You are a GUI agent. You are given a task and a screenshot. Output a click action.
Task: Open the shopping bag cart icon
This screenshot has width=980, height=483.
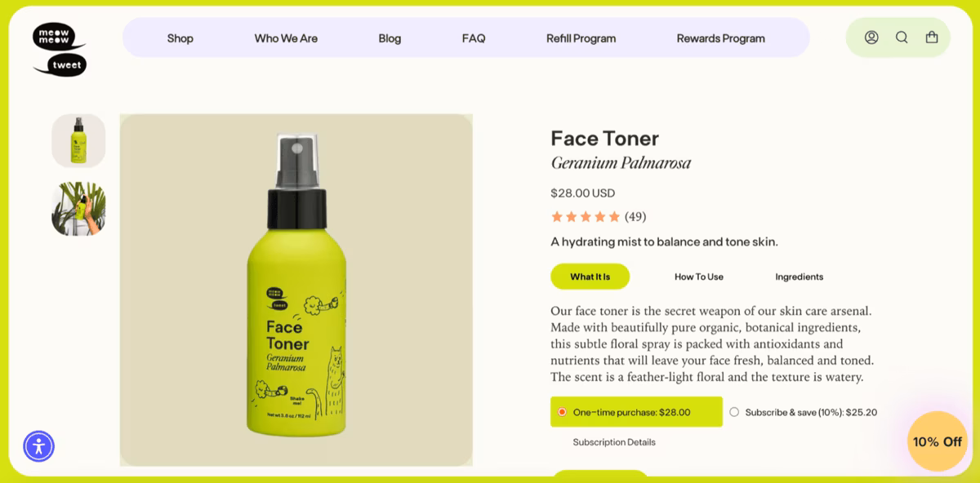pos(932,38)
